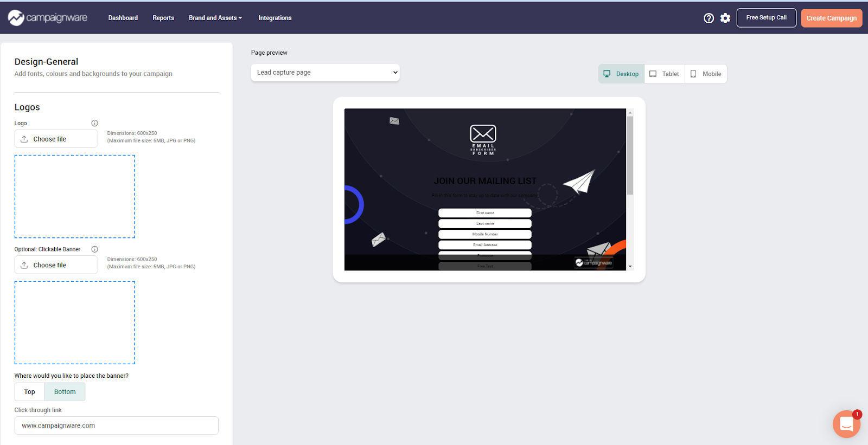Image resolution: width=868 pixels, height=445 pixels.
Task: Open the settings gear icon
Action: coord(725,18)
